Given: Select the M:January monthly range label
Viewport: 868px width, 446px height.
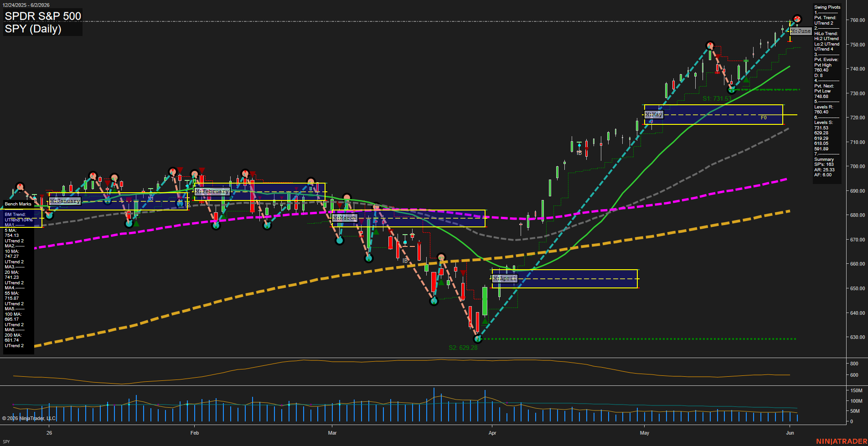Looking at the screenshot, I should click(x=65, y=201).
